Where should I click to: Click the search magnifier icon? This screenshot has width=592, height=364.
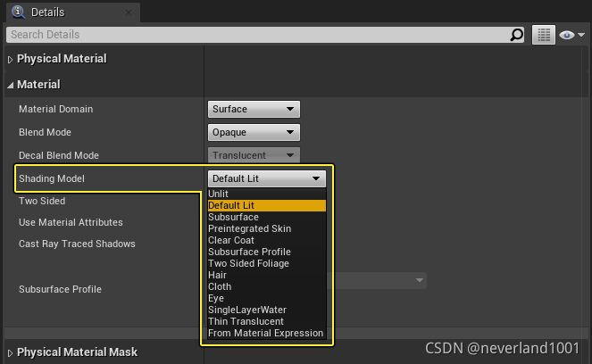point(516,35)
